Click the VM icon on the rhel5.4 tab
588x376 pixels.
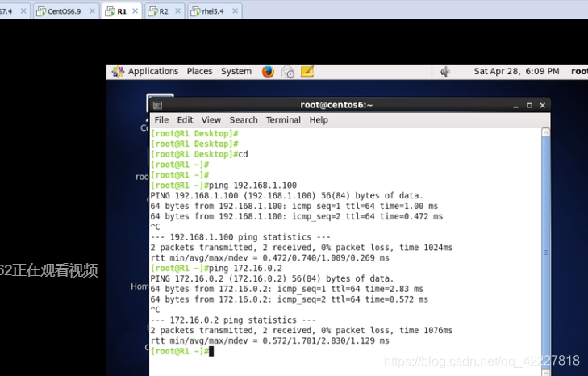[x=195, y=11]
